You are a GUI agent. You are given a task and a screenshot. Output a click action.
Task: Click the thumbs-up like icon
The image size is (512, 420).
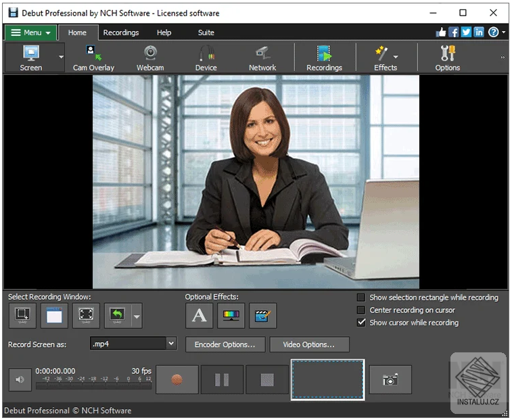click(441, 32)
